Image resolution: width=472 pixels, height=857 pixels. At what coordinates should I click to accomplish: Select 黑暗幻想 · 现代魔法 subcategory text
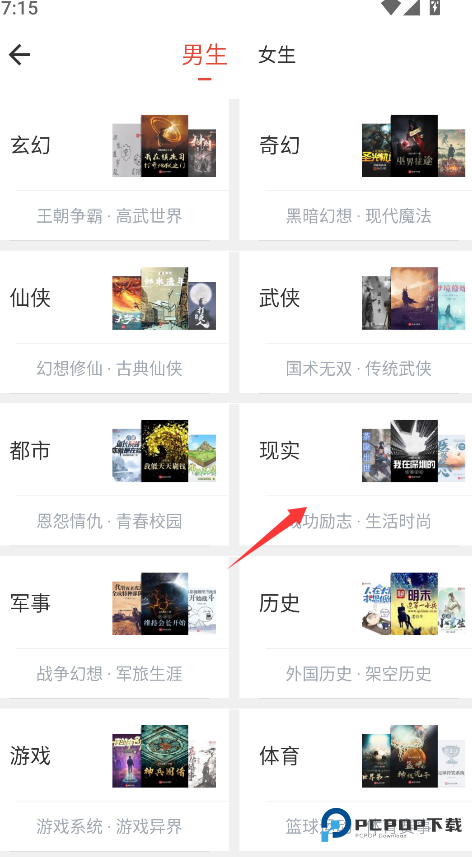click(x=359, y=216)
